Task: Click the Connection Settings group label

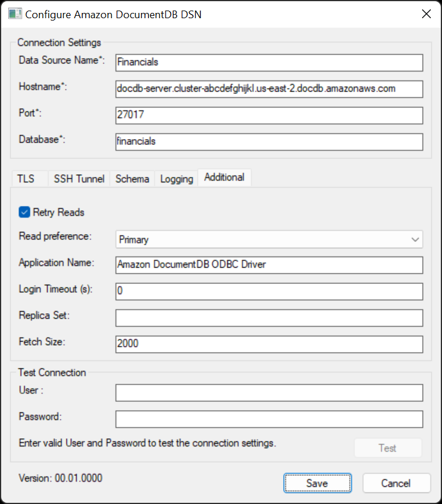Action: pyautogui.click(x=59, y=42)
